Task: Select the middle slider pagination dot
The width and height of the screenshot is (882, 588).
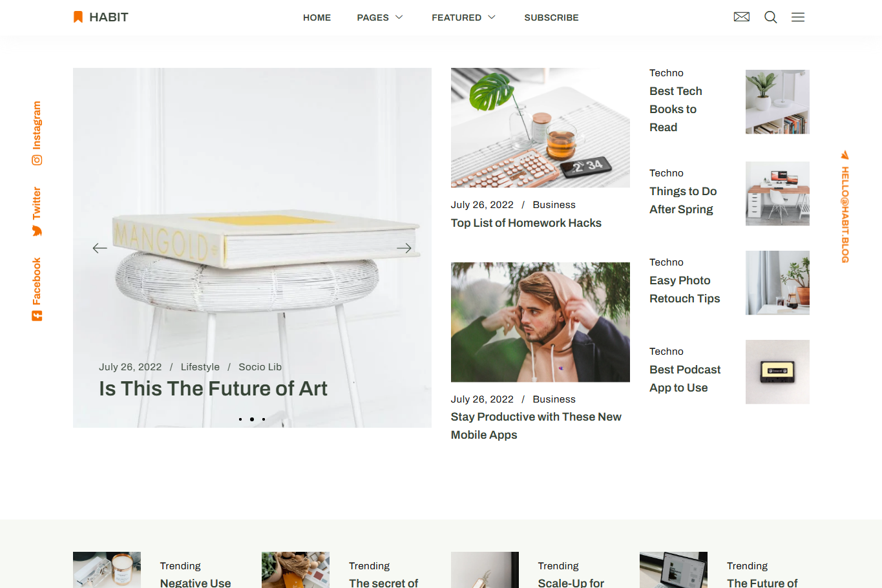Action: pos(252,419)
